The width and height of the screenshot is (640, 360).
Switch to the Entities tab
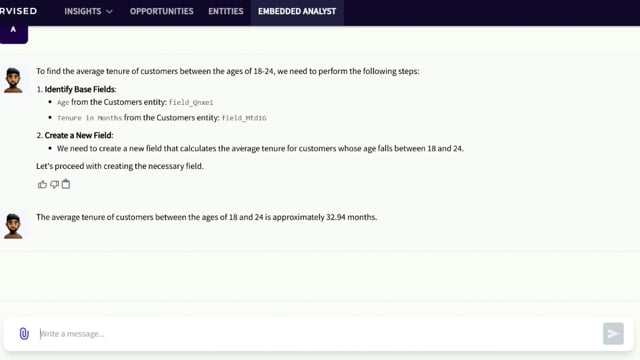(x=226, y=11)
